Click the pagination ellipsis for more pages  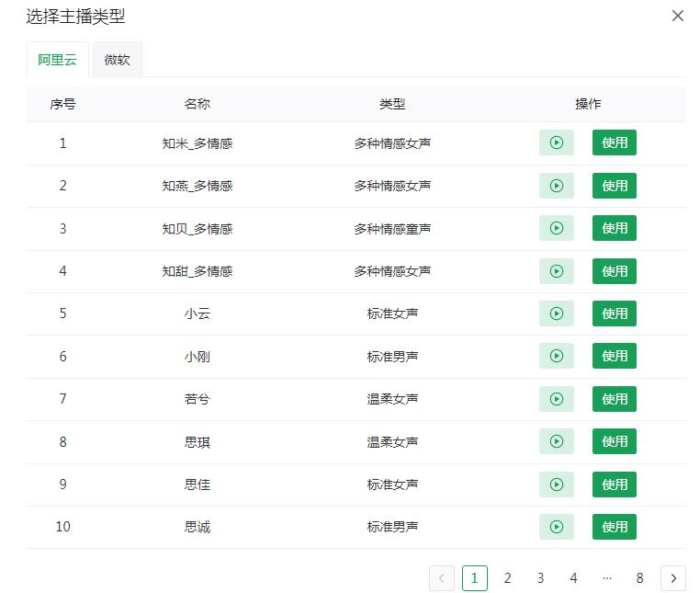click(606, 577)
